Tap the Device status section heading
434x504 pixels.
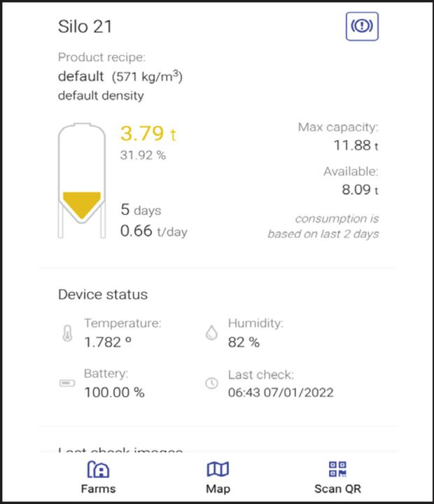102,294
